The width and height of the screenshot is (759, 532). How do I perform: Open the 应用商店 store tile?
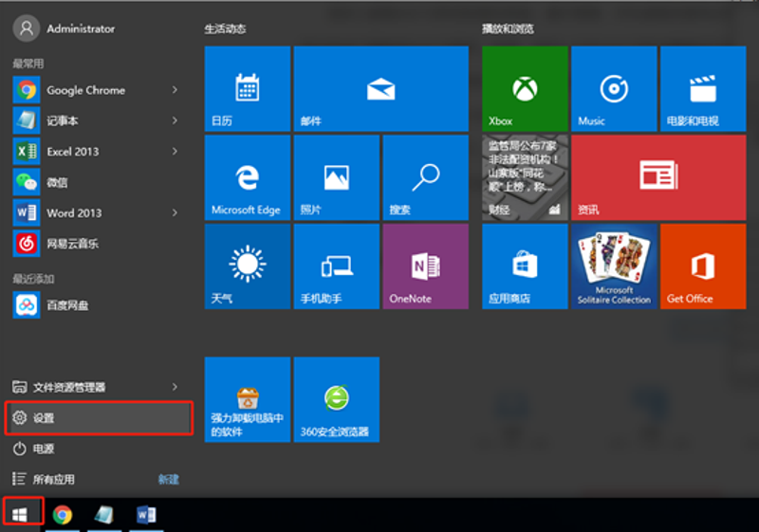tap(525, 266)
